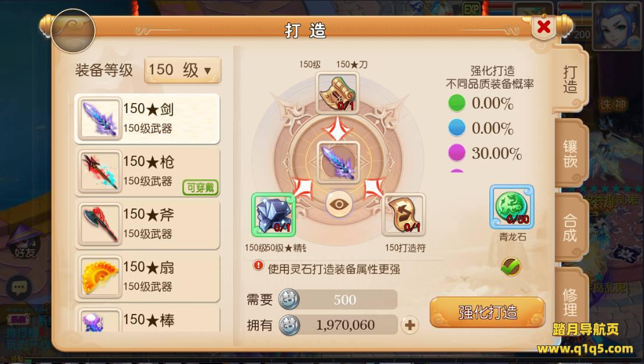Click the 青龙石 green stone icon
644x364 pixels.
(x=512, y=207)
